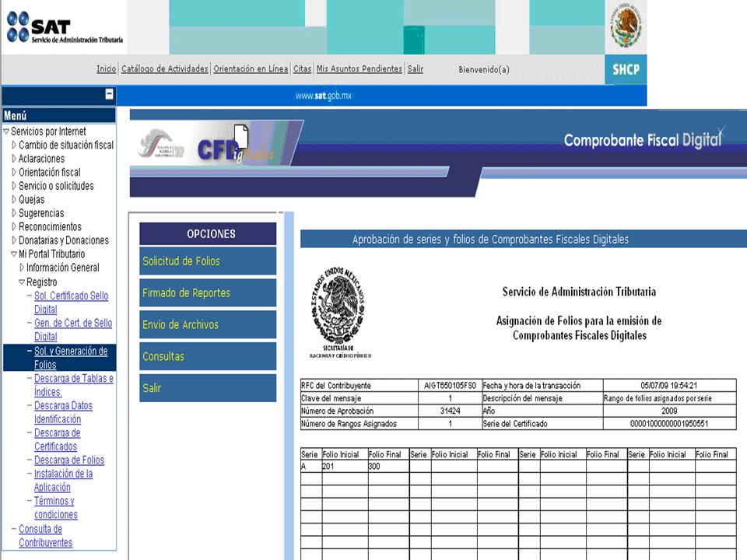Open the Citas page
Screen dimensions: 747x560
tap(302, 69)
